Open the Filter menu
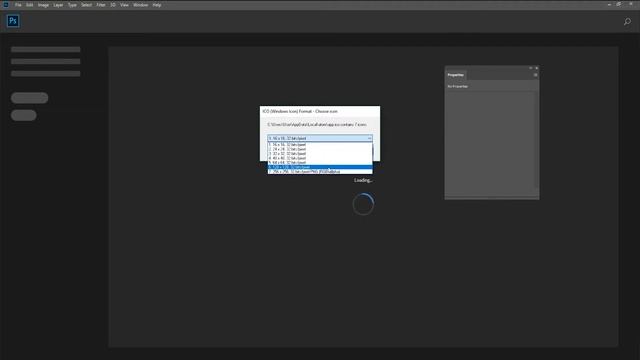This screenshot has height=360, width=640. [101, 5]
